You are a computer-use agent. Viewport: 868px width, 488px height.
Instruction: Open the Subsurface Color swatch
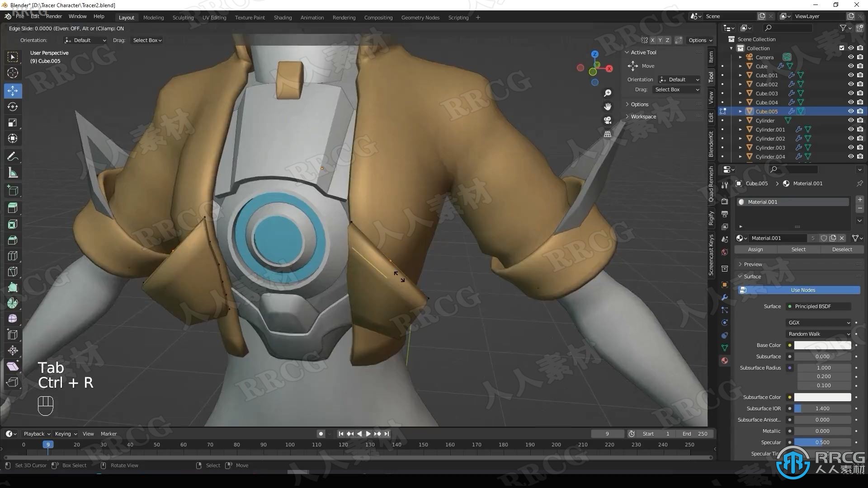[822, 397]
